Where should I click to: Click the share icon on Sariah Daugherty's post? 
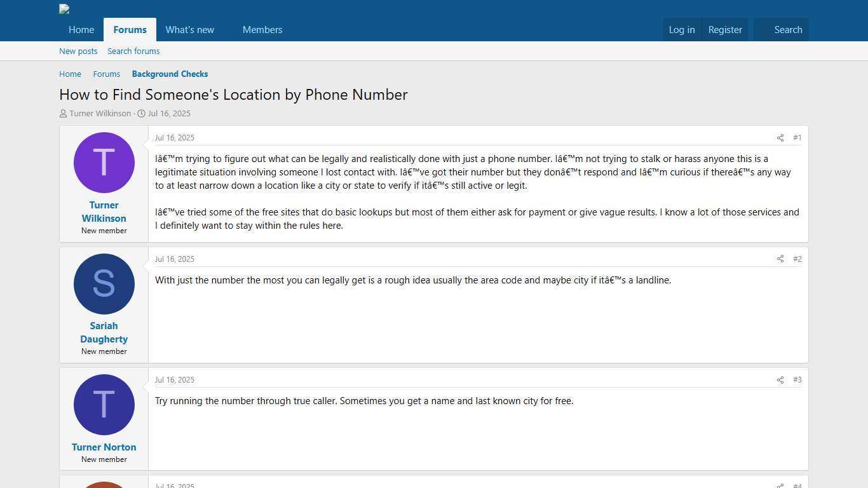(x=780, y=259)
